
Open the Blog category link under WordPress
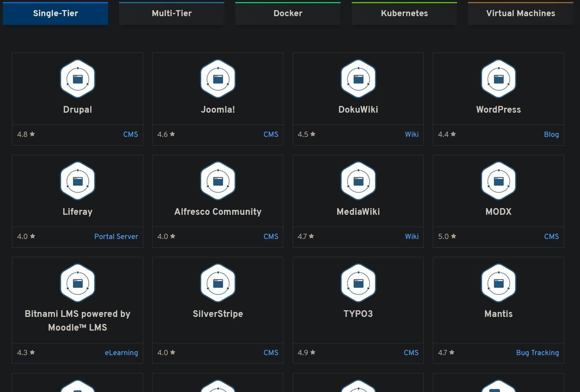pos(551,134)
